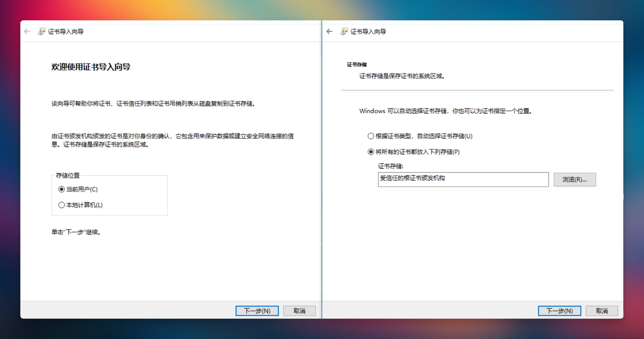
Task: Click the 证书导入向导 title of left dialog
Action: coord(66,32)
